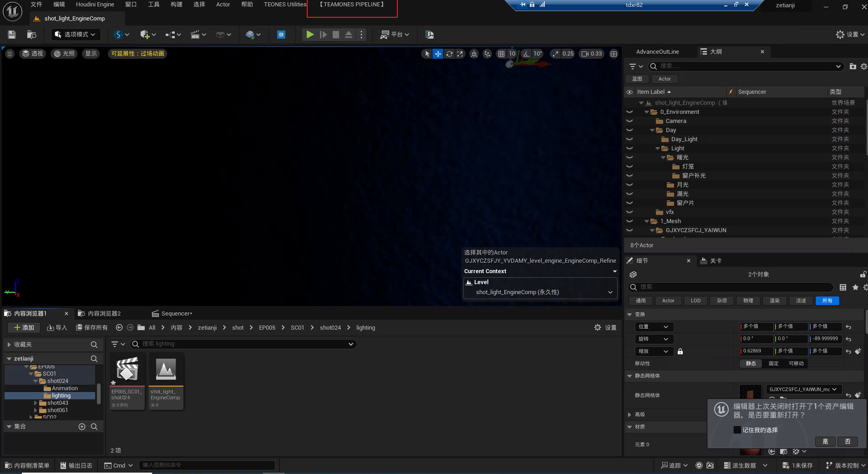868x474 pixels.
Task: Click the favorites star icon in details panel
Action: coord(855,287)
